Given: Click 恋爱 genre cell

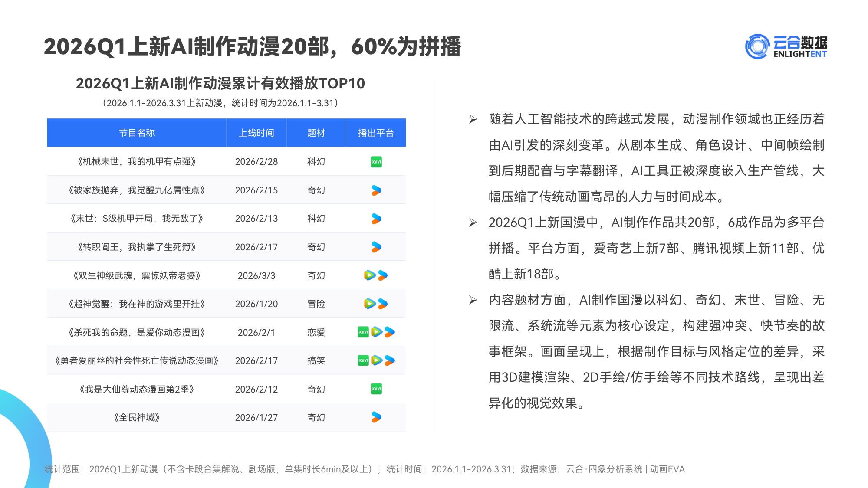Looking at the screenshot, I should coord(316,332).
